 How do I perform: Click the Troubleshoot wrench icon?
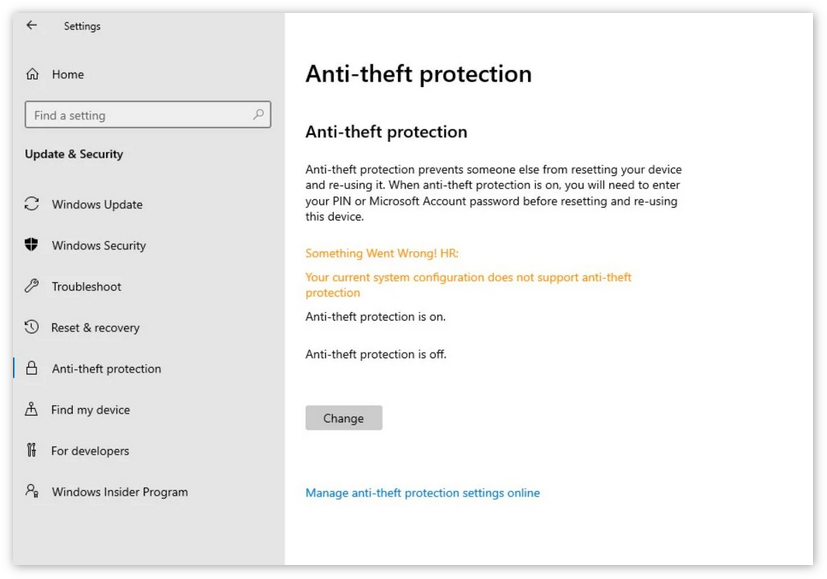[x=32, y=286]
